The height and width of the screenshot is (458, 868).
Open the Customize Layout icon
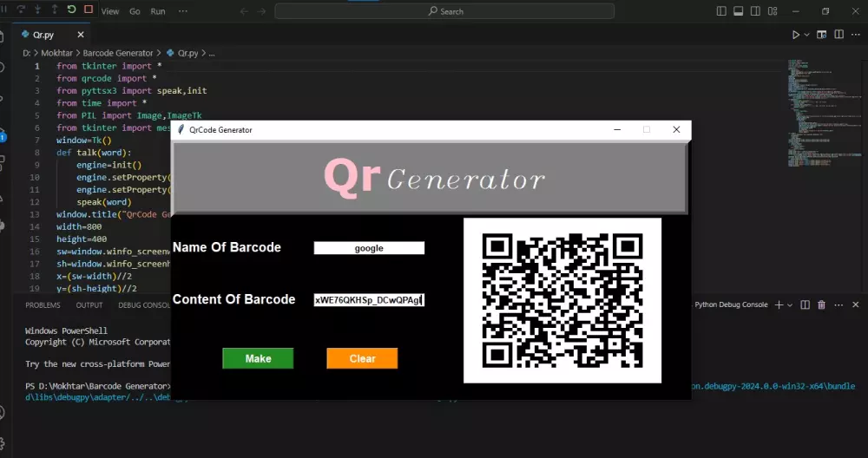point(773,11)
